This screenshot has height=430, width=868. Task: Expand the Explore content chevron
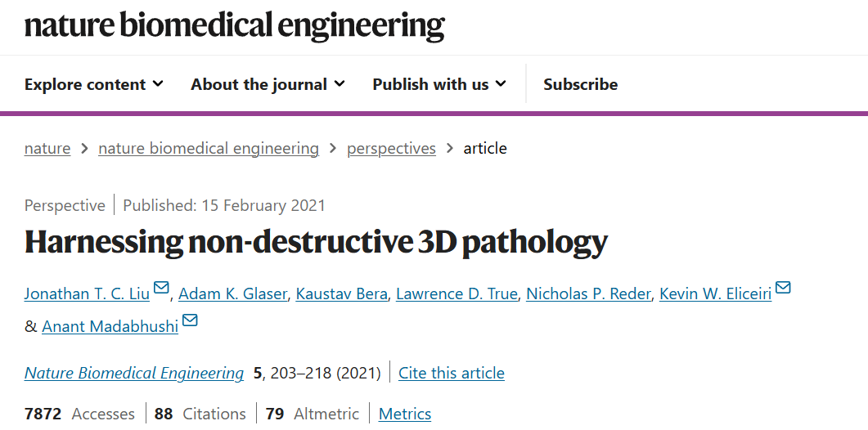click(159, 84)
